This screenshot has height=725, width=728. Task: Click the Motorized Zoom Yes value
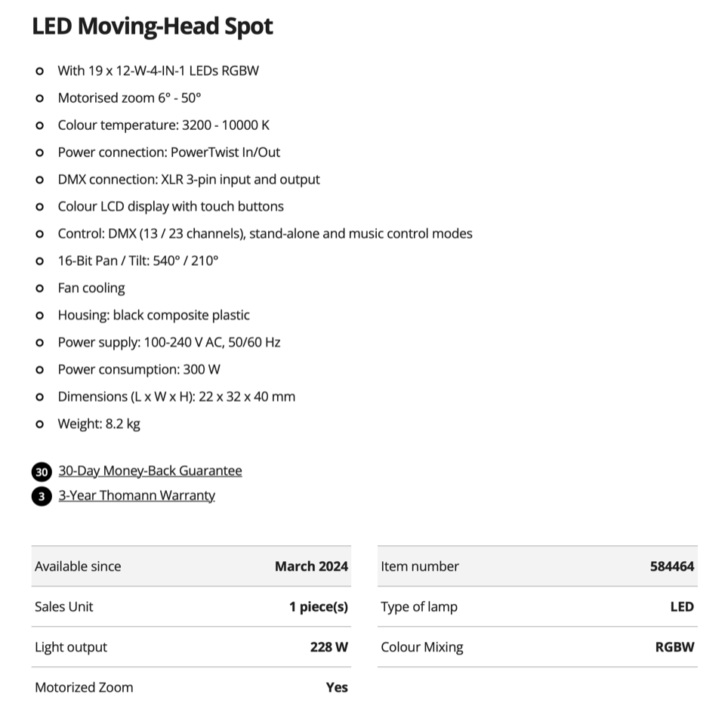pos(337,687)
